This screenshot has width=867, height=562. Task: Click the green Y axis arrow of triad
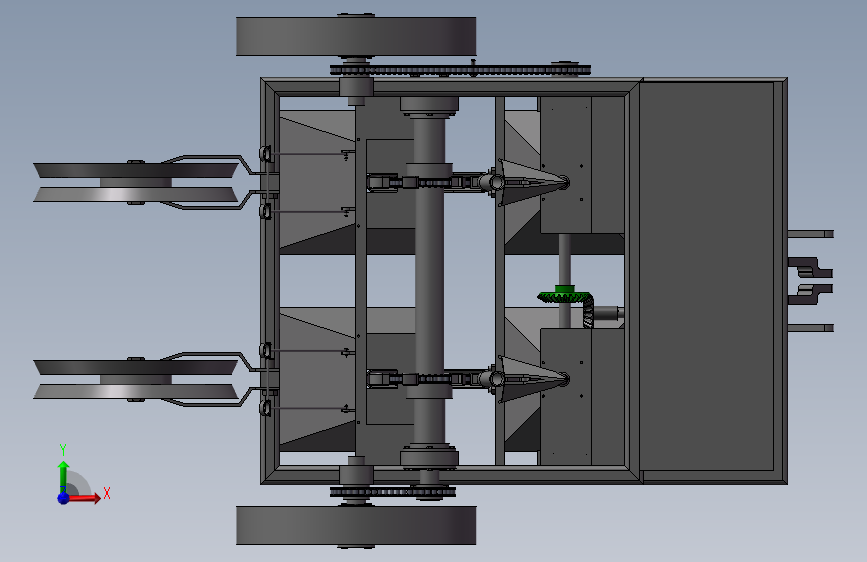64,475
